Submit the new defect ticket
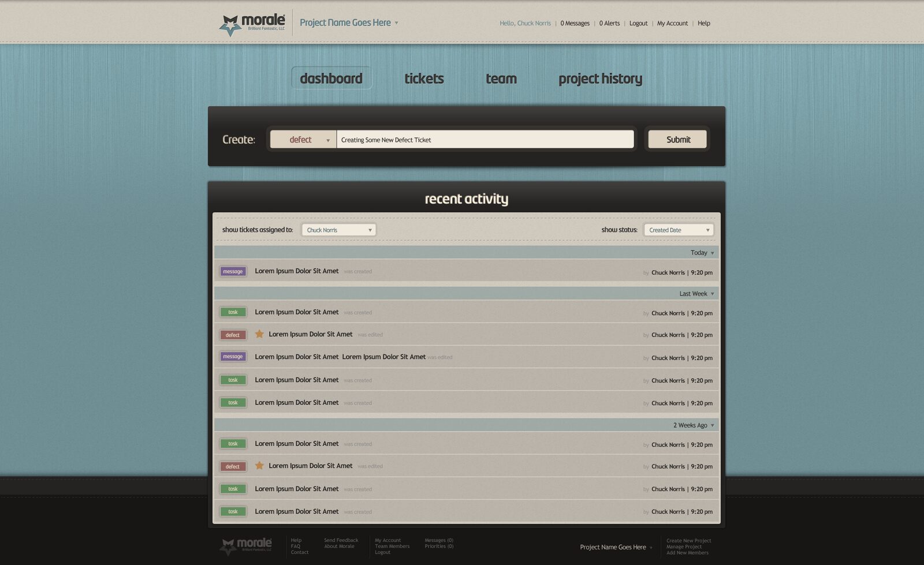Image resolution: width=924 pixels, height=565 pixels. (678, 140)
